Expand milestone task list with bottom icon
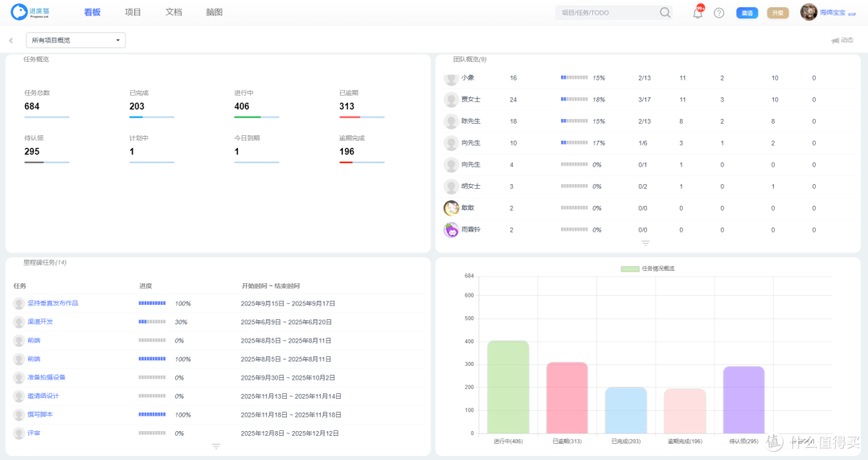Image resolution: width=868 pixels, height=460 pixels. [216, 446]
